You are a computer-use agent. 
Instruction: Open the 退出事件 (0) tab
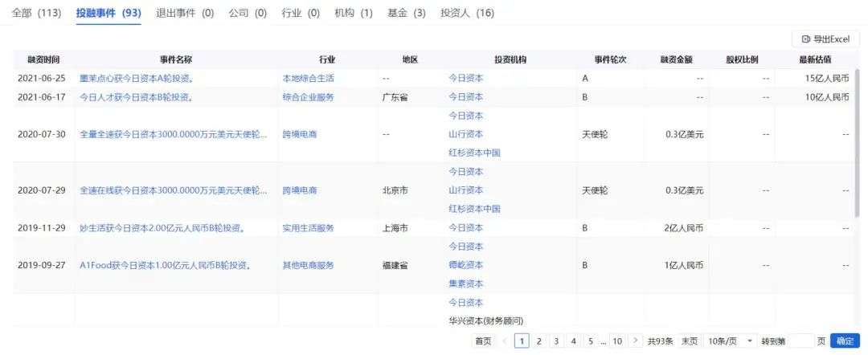point(185,13)
